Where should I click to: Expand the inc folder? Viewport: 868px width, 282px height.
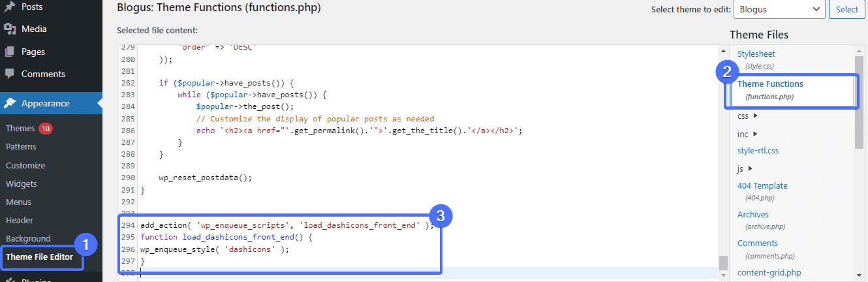747,134
